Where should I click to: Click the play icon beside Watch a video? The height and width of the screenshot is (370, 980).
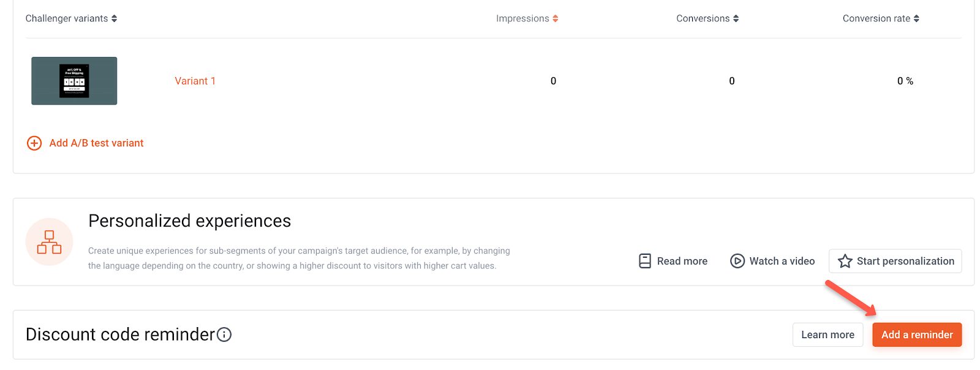pyautogui.click(x=737, y=261)
